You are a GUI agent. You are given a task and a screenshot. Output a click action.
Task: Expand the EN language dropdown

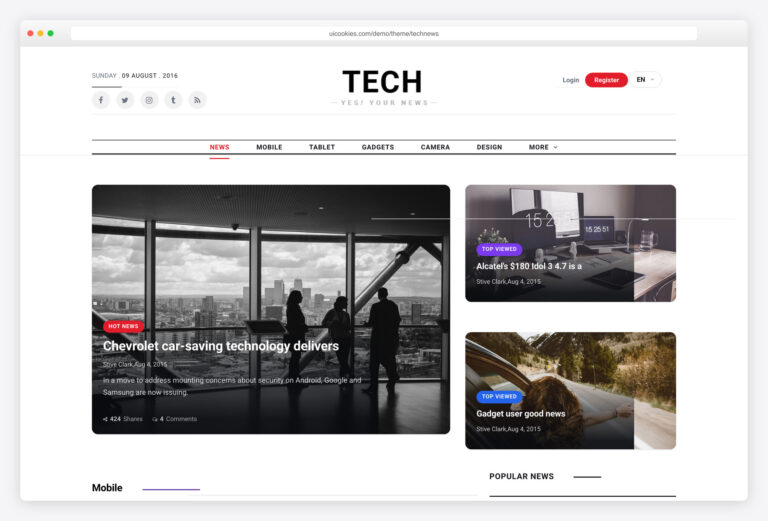click(x=645, y=79)
